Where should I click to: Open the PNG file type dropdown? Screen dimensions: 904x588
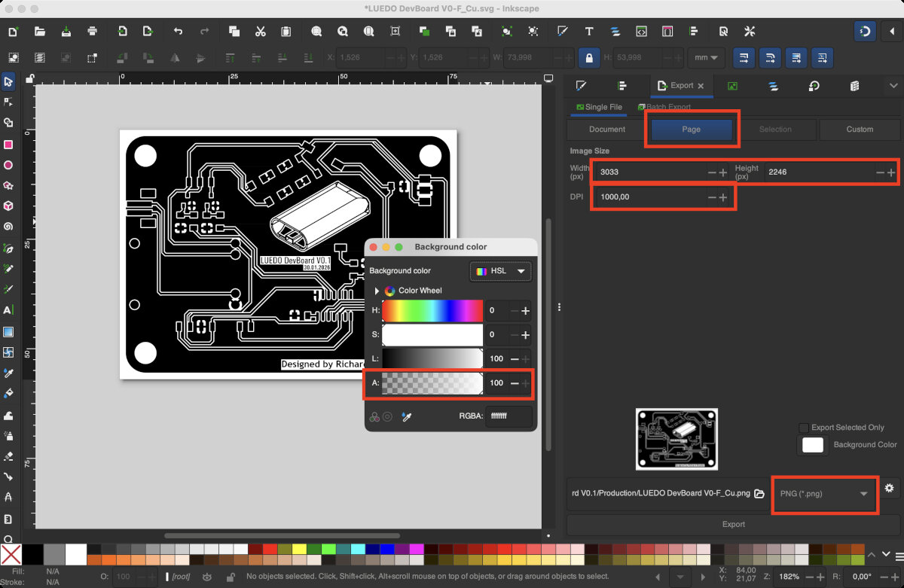pyautogui.click(x=824, y=494)
